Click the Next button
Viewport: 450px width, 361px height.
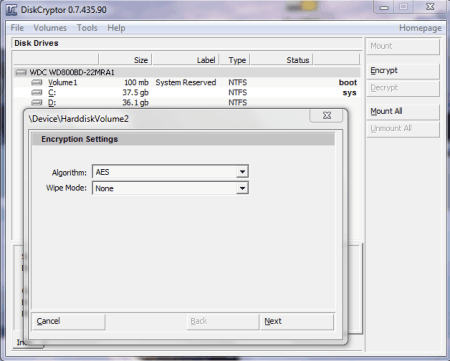297,321
